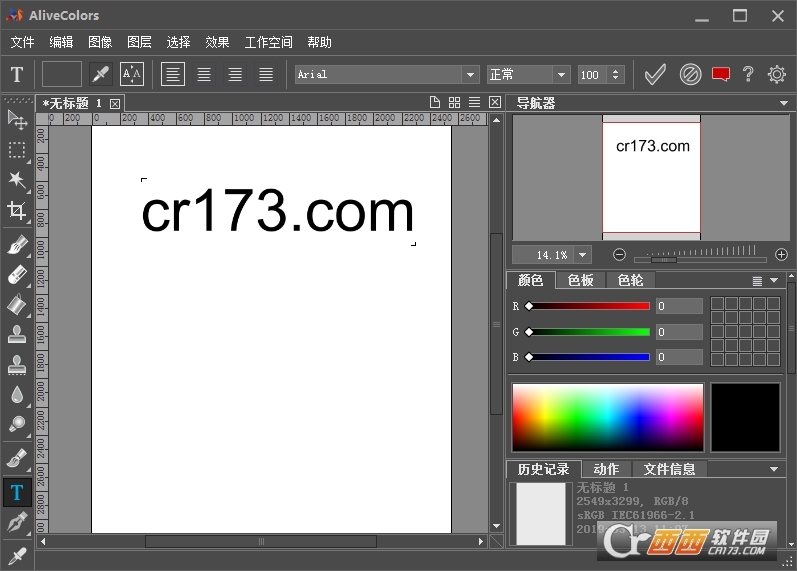Image resolution: width=797 pixels, height=571 pixels.
Task: Select the Pen nib tool
Action: (x=17, y=523)
